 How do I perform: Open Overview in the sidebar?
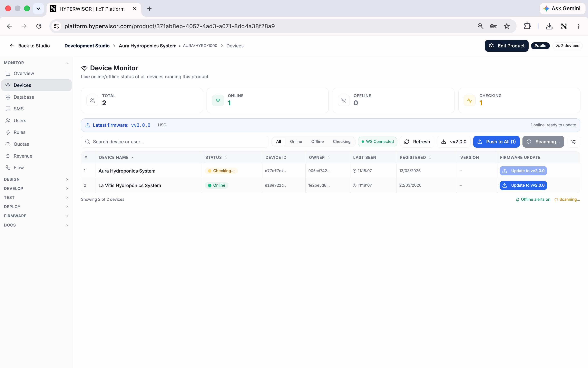[x=37, y=74]
